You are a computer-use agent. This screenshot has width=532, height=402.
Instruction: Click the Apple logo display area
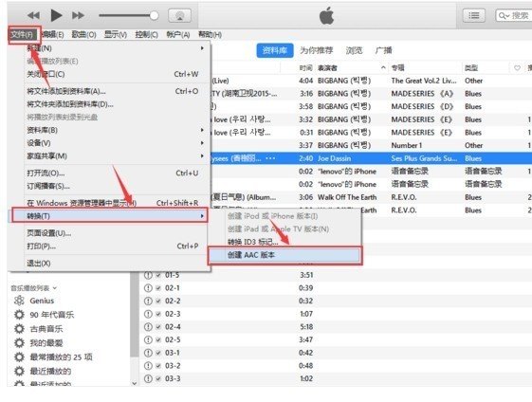pos(326,16)
